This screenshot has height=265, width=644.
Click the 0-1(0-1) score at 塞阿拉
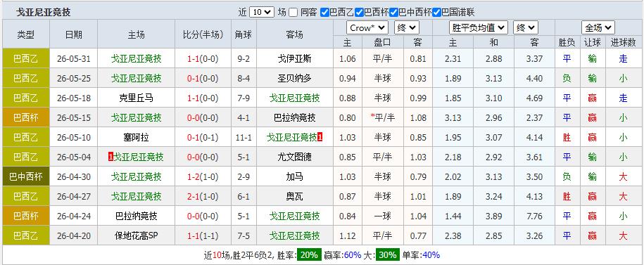coord(203,138)
